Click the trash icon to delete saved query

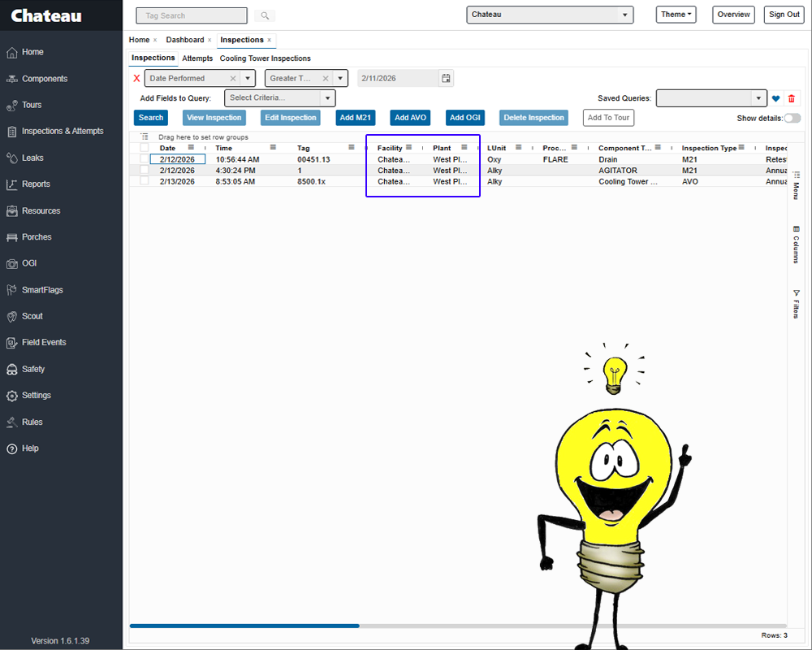click(x=793, y=97)
